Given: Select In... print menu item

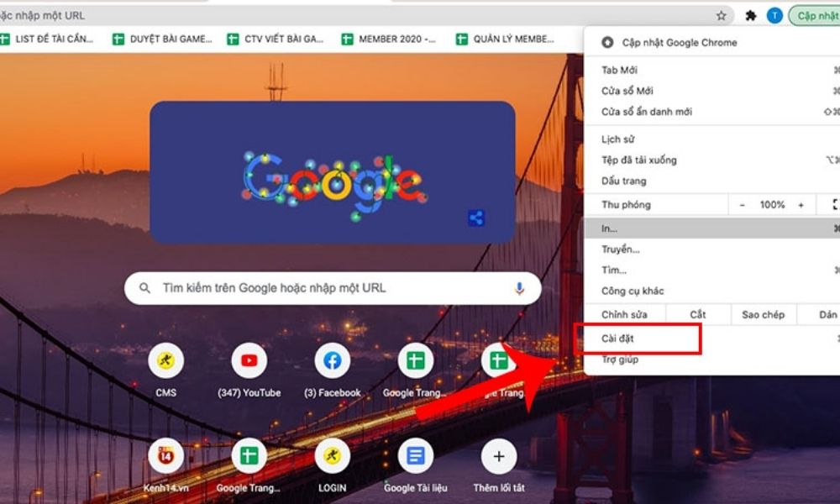Looking at the screenshot, I should (x=712, y=228).
